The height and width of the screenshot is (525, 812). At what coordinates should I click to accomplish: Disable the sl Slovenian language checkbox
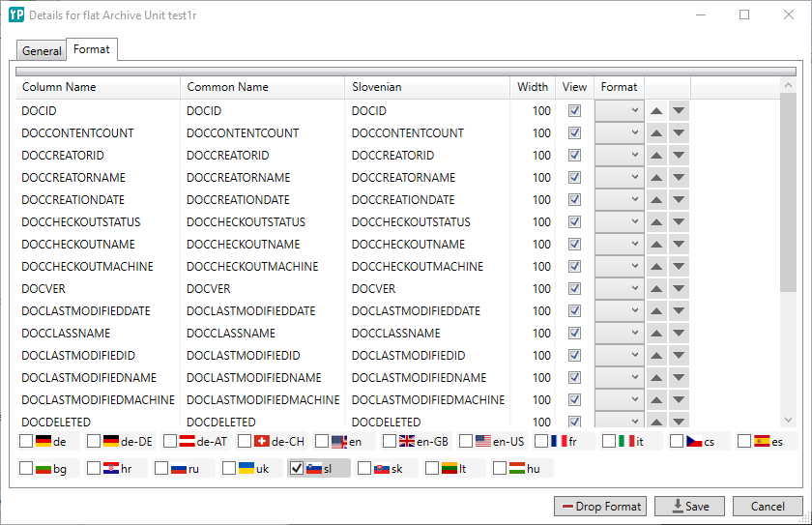tap(297, 469)
